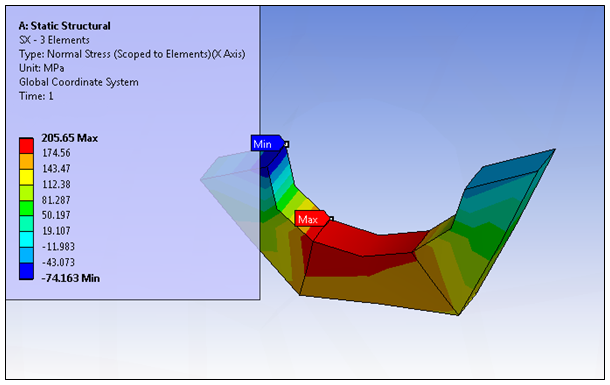Click the -43.073 legend value
The image size is (610, 385).
(x=58, y=262)
